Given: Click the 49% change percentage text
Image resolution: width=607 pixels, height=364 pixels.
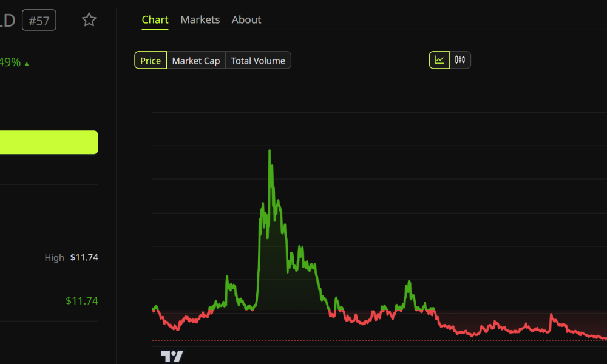Looking at the screenshot, I should click(10, 62).
